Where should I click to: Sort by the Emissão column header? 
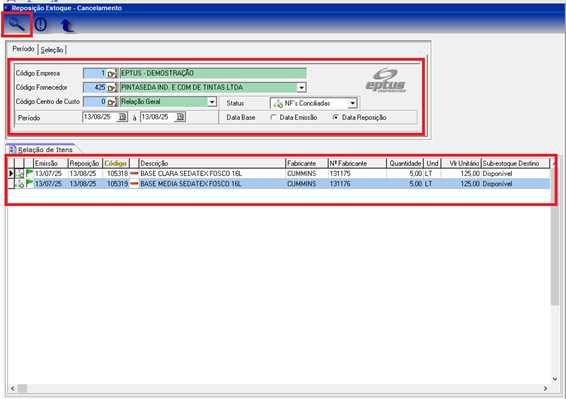[51, 163]
